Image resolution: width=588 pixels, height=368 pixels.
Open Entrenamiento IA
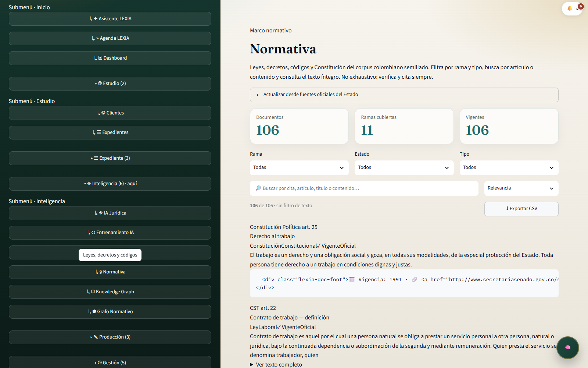tap(110, 233)
